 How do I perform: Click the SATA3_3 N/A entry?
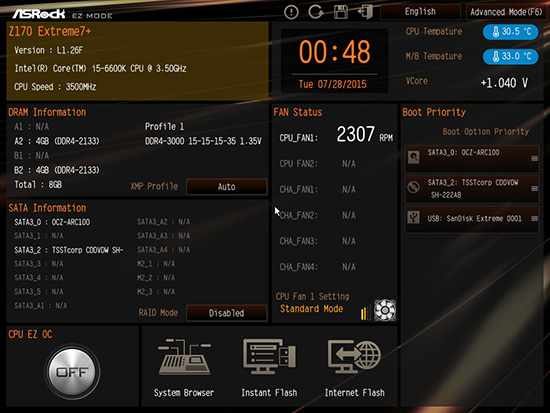(x=39, y=264)
